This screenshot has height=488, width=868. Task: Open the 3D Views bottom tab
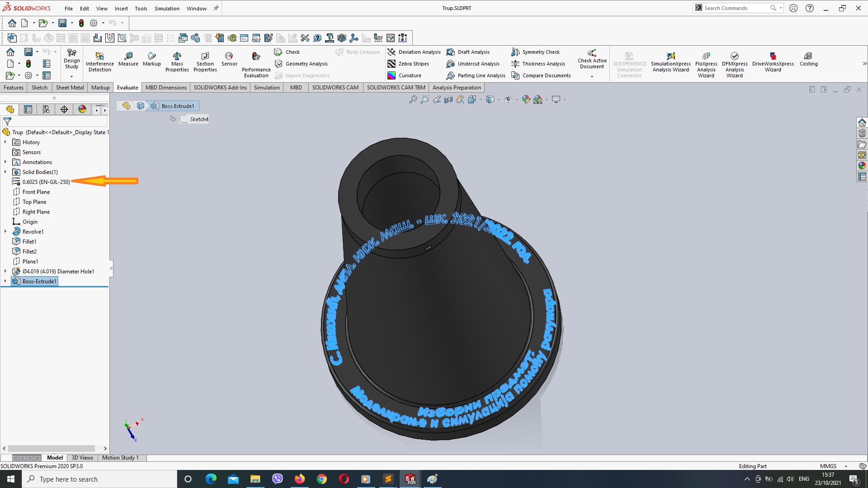(82, 458)
